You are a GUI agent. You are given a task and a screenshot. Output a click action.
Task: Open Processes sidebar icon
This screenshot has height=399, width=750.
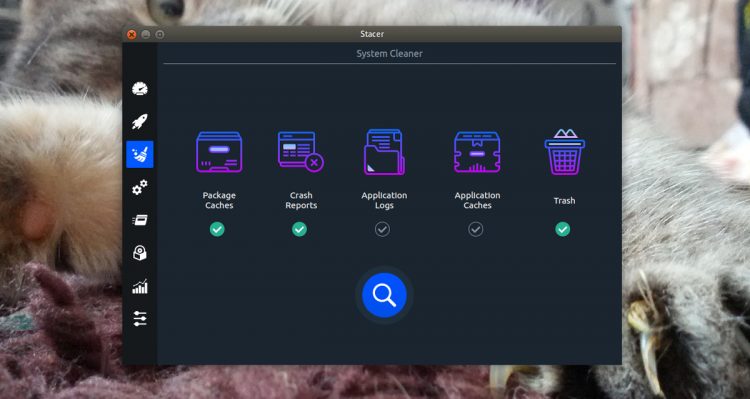pos(140,220)
